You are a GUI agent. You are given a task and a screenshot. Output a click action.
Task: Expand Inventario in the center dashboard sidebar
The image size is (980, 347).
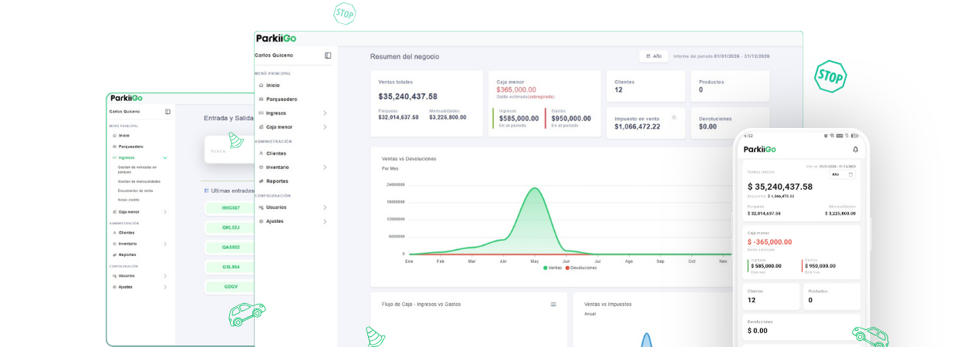click(325, 167)
